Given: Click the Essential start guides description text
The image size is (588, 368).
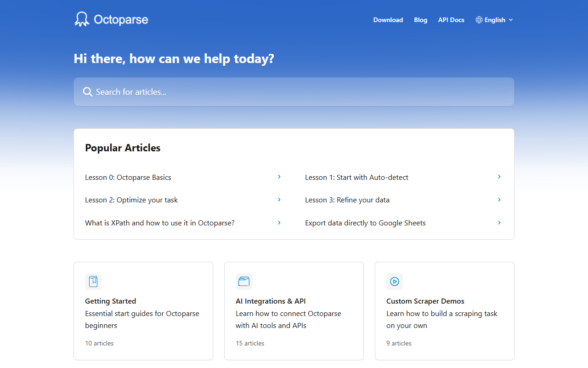Looking at the screenshot, I should tap(142, 320).
